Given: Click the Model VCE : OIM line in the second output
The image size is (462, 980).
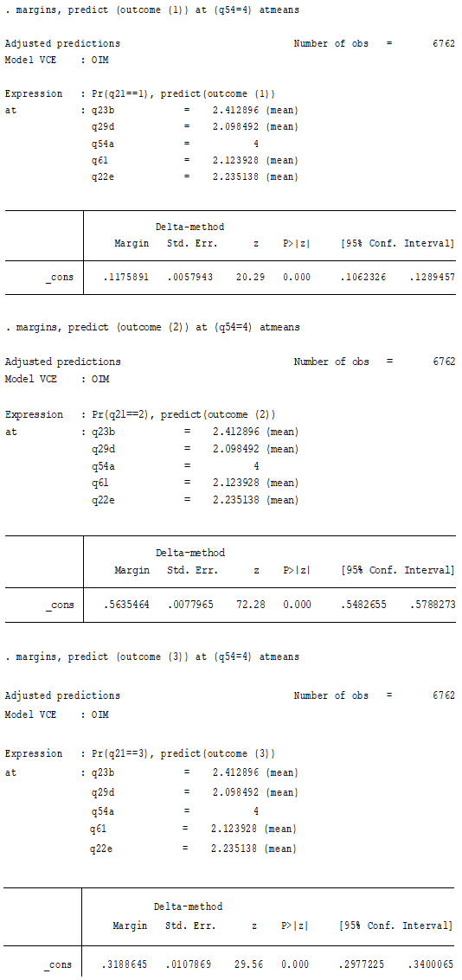Looking at the screenshot, I should [56, 379].
